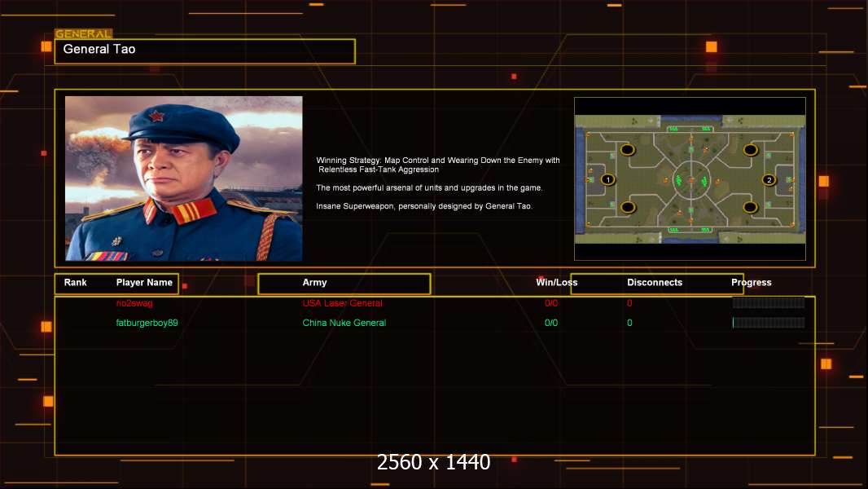Select the General Tao portrait image

click(x=184, y=178)
